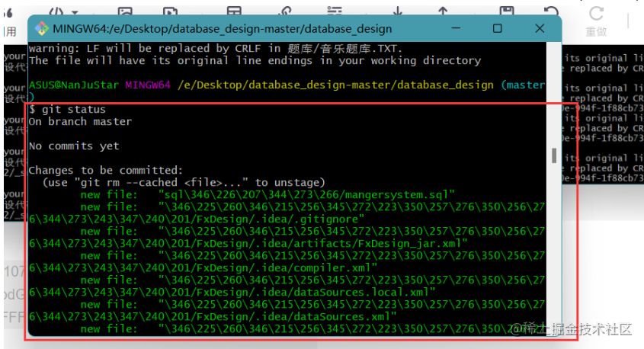Maximize the MINGW64 terminal window
Screen dimensions: 644x349
498,28
